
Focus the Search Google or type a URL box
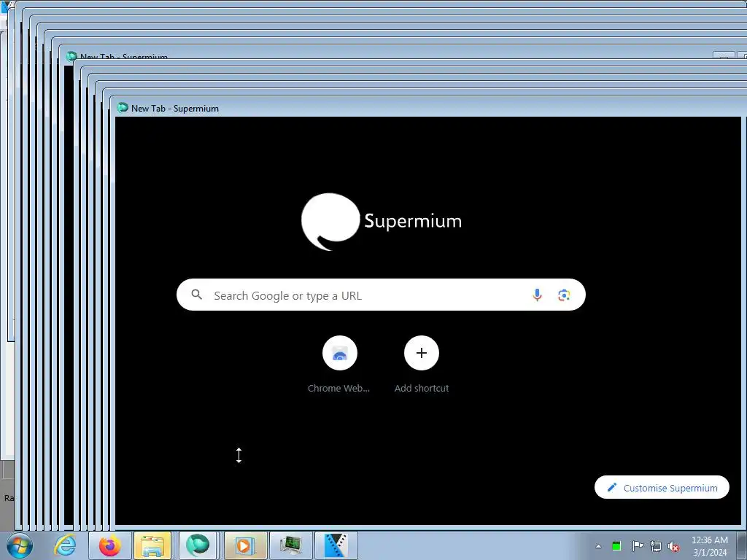click(381, 295)
